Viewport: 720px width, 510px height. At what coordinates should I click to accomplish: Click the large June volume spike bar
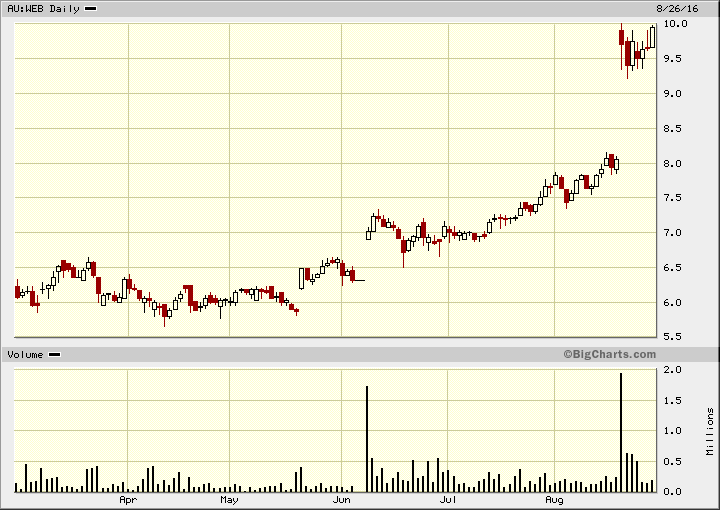367,439
